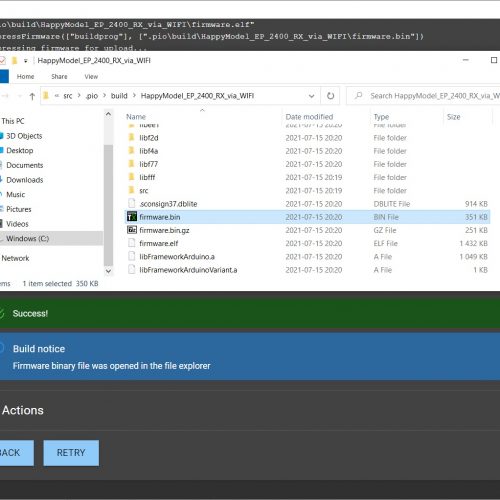Click the firmware.elf file name
The width and height of the screenshot is (500, 500).
click(159, 243)
